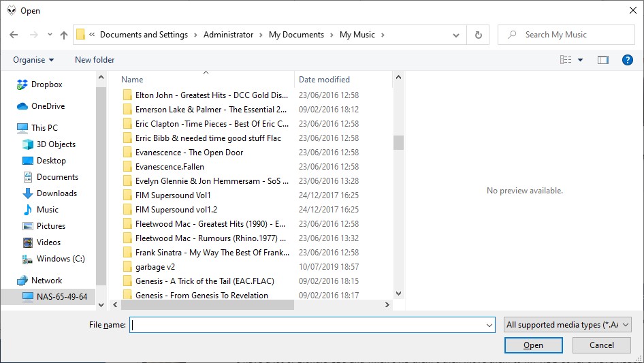This screenshot has width=644, height=363.
Task: Select Network in the navigation pane
Action: pos(39,281)
